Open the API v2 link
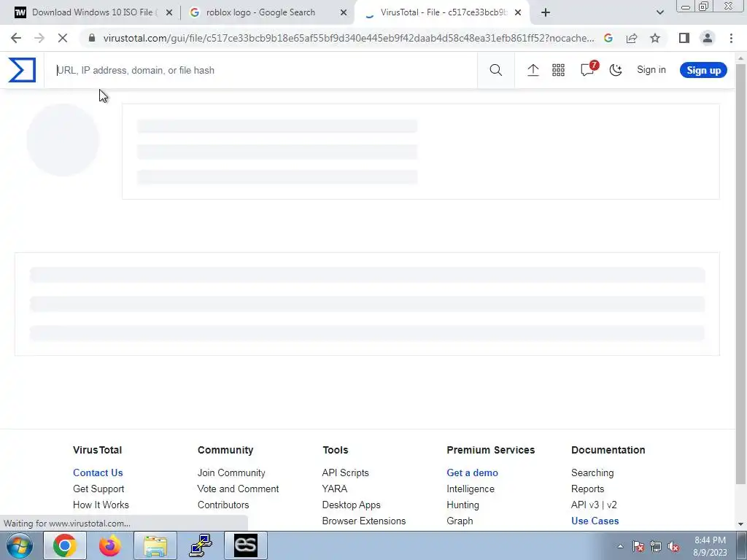747x560 pixels. point(612,505)
